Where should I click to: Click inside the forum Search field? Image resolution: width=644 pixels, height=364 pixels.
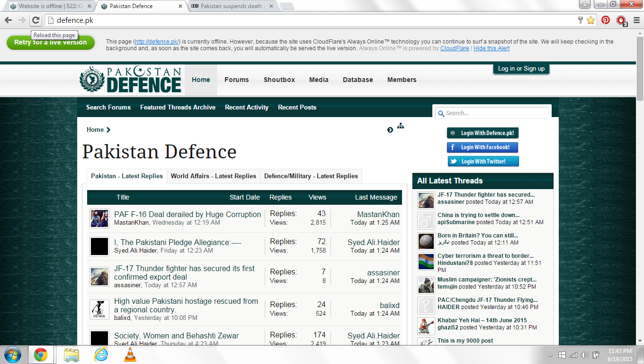click(492, 113)
